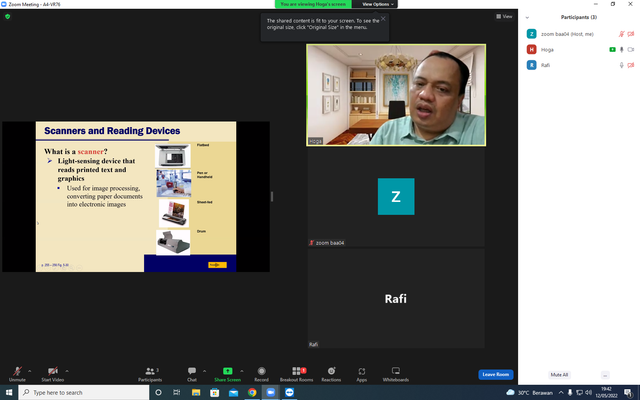The height and width of the screenshot is (400, 640).
Task: Open the clock showing 19:42
Action: point(607,392)
